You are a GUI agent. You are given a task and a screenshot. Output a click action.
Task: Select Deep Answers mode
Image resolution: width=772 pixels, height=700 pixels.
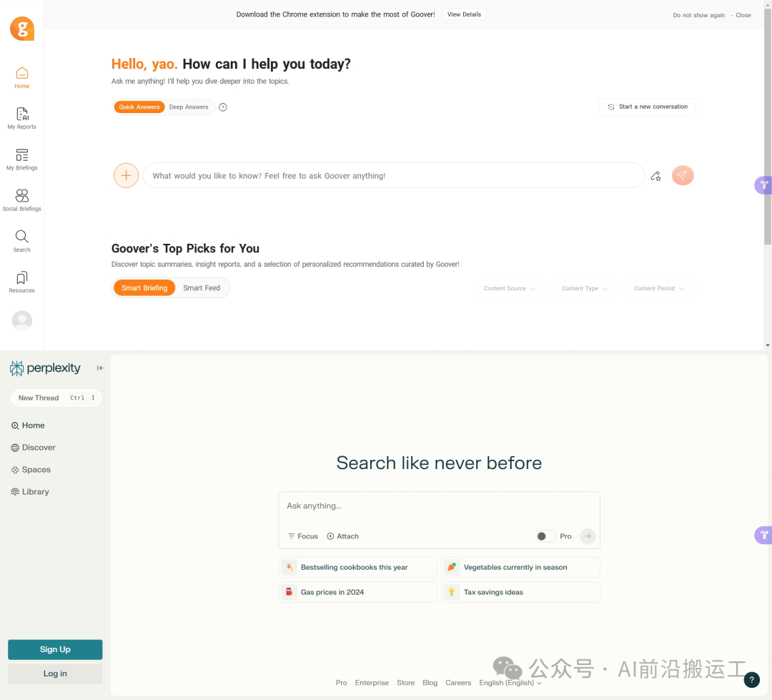click(x=189, y=107)
